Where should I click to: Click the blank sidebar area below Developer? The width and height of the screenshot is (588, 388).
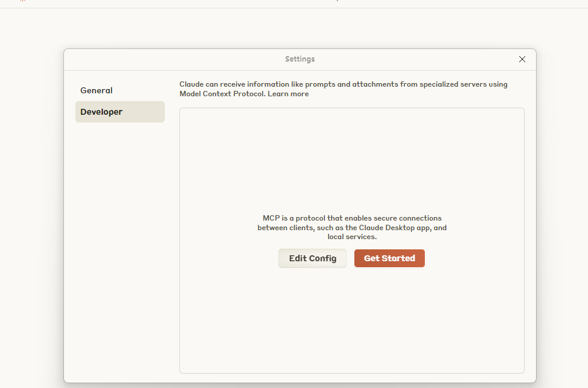[120, 239]
